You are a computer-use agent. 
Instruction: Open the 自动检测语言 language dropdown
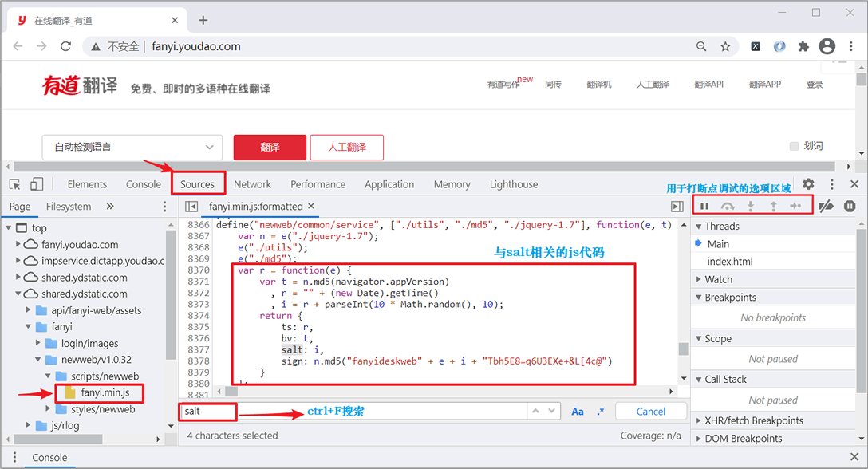(x=132, y=148)
